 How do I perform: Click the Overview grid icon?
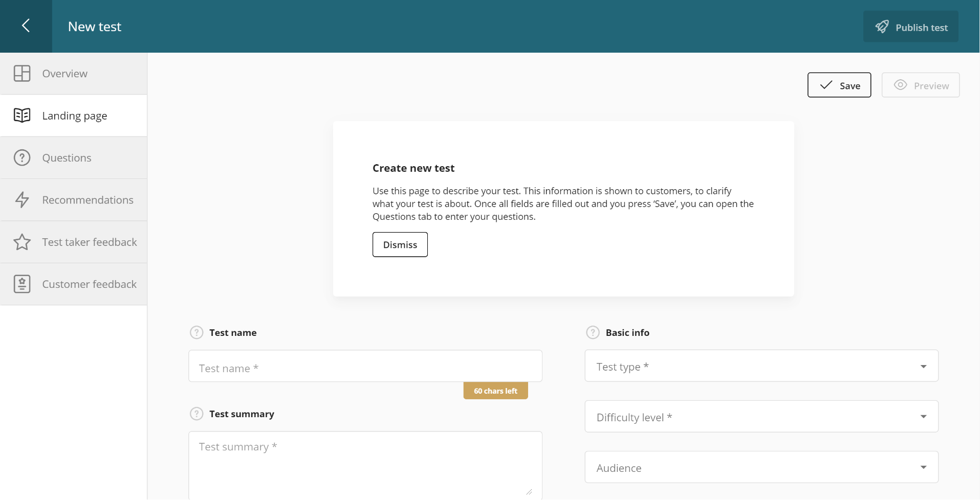(22, 74)
